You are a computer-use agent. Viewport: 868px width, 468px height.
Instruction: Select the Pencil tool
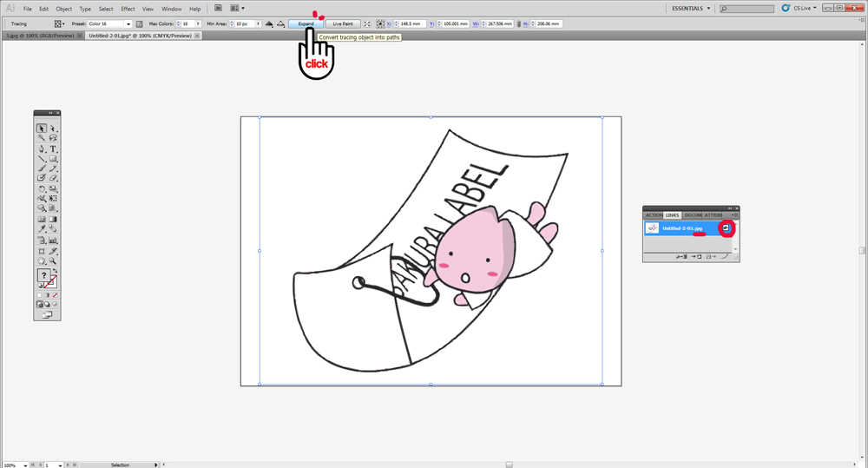click(53, 168)
